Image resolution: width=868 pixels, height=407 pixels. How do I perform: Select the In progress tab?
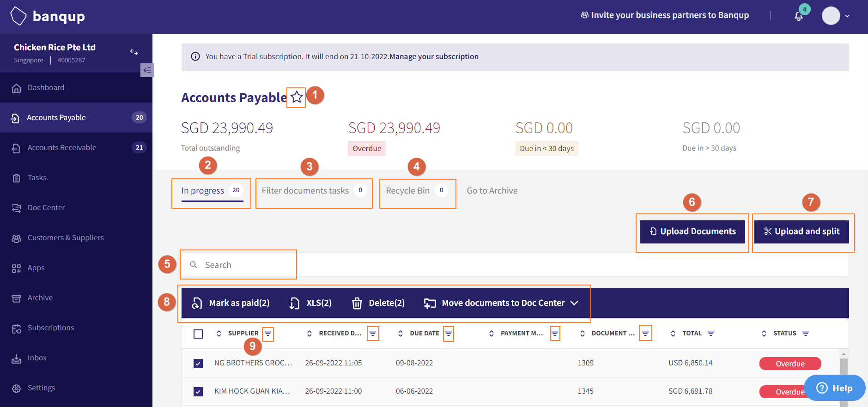click(212, 191)
